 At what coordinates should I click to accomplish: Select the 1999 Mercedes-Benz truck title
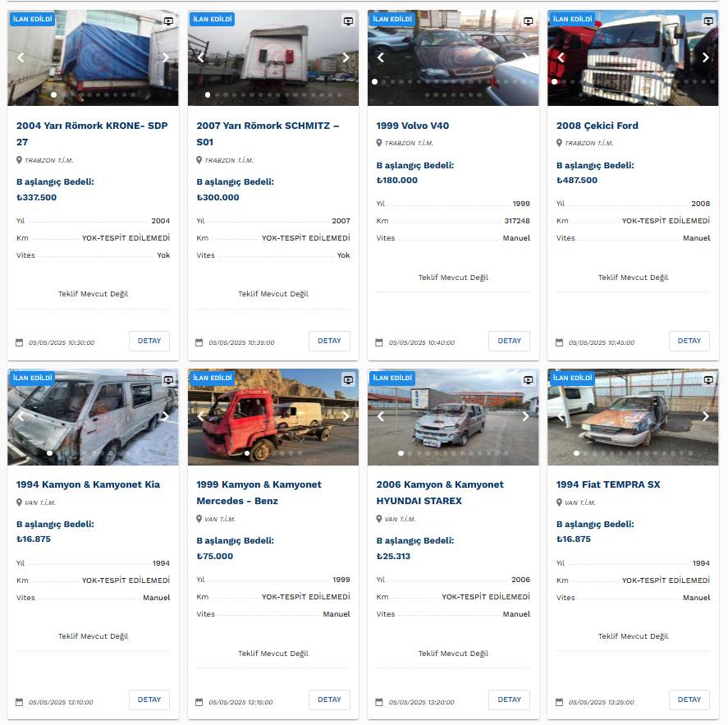pos(259,493)
